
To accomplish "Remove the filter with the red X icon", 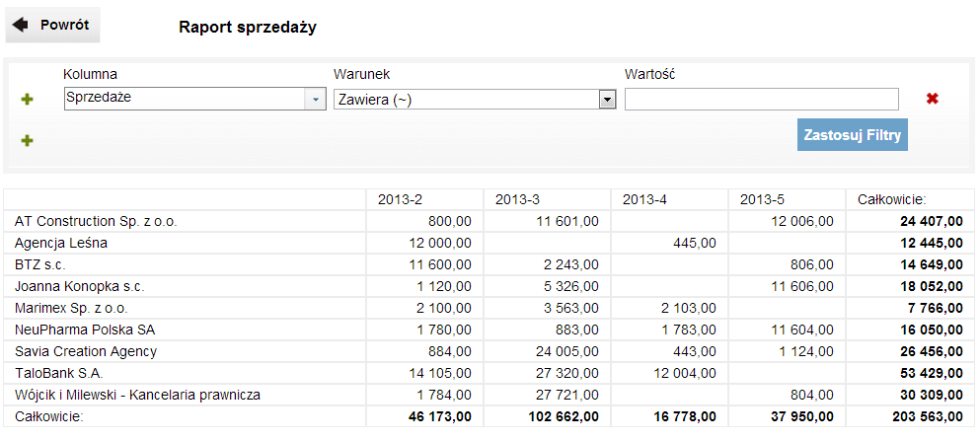I will click(x=932, y=99).
